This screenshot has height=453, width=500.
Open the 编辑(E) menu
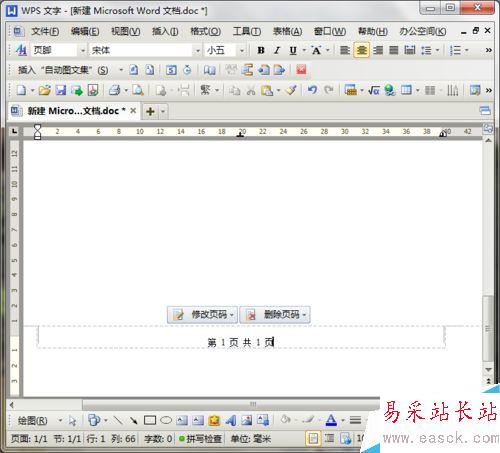[85, 31]
